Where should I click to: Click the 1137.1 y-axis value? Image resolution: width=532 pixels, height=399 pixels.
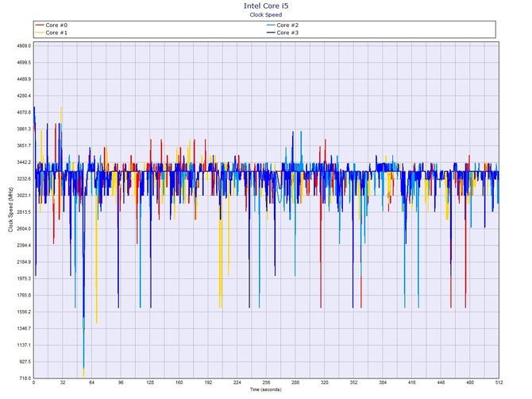(x=24, y=345)
